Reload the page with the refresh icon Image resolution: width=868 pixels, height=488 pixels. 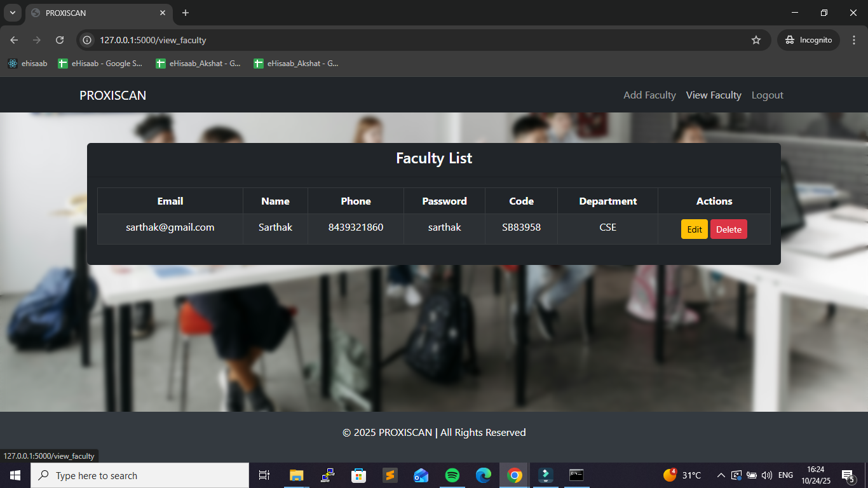click(60, 40)
